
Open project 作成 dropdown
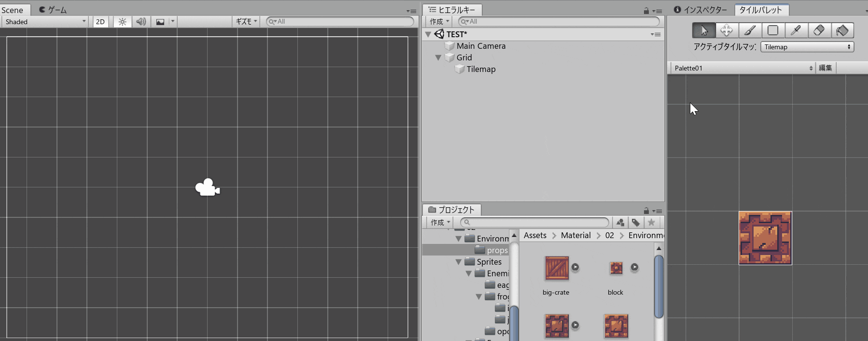[440, 222]
